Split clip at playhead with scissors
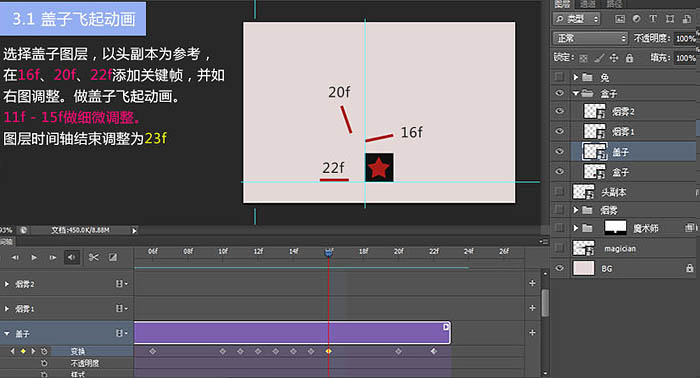 [93, 257]
